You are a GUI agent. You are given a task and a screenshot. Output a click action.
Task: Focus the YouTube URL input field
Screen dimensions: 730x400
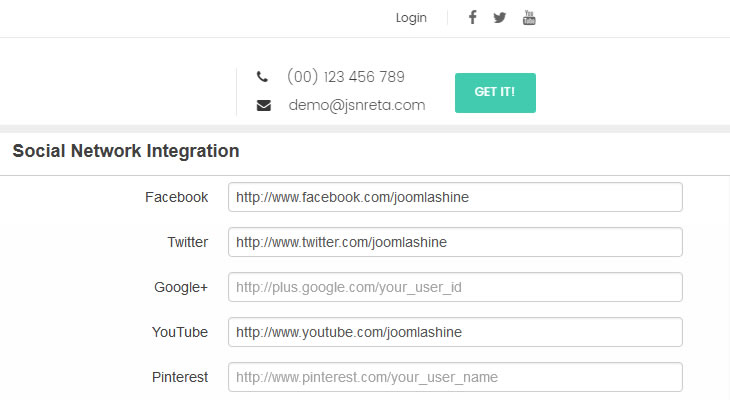click(x=455, y=332)
